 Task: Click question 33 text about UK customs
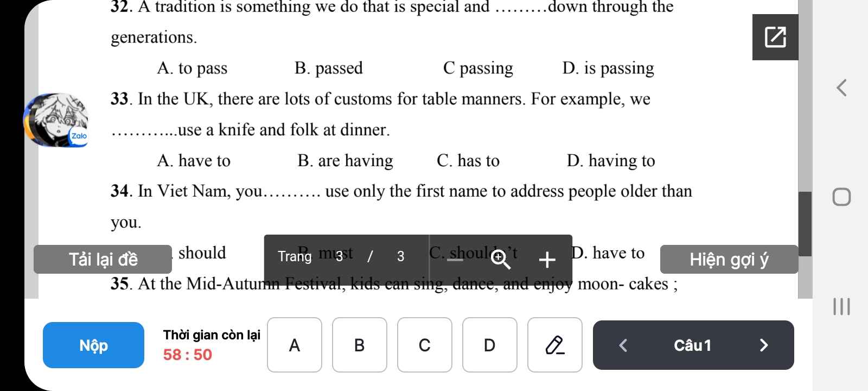[380, 114]
